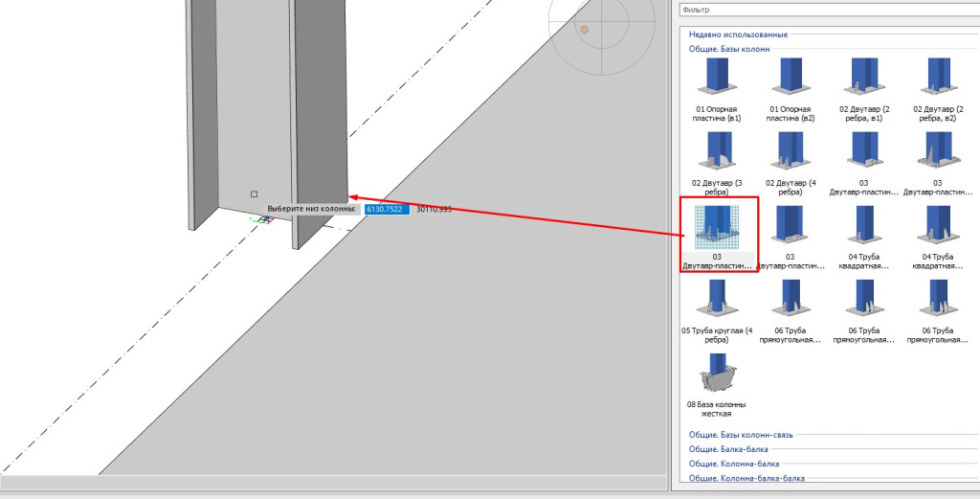Expand the Общие. Колонна-балка-балка group

pos(746,478)
